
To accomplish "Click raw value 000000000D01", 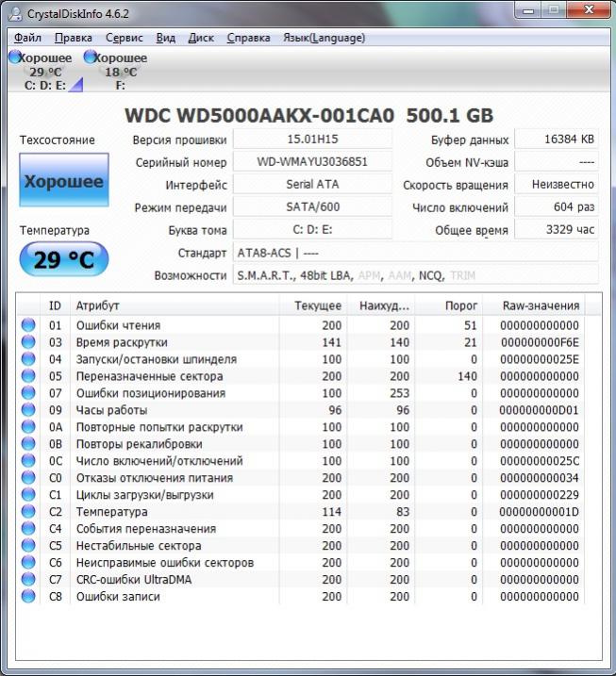I will (540, 410).
